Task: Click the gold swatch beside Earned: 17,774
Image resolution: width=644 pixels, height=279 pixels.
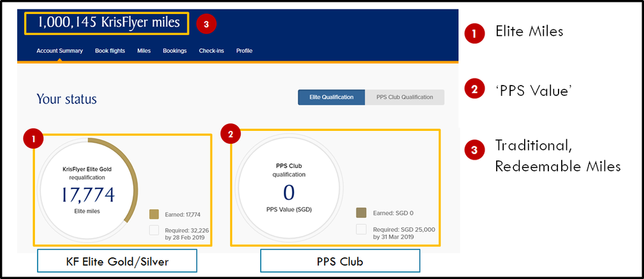Action: (154, 214)
